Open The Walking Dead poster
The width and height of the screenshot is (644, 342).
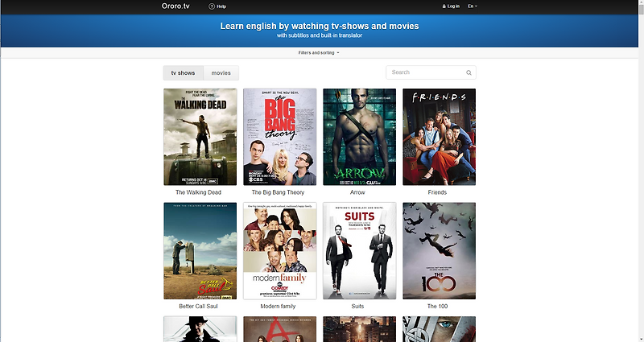click(200, 137)
